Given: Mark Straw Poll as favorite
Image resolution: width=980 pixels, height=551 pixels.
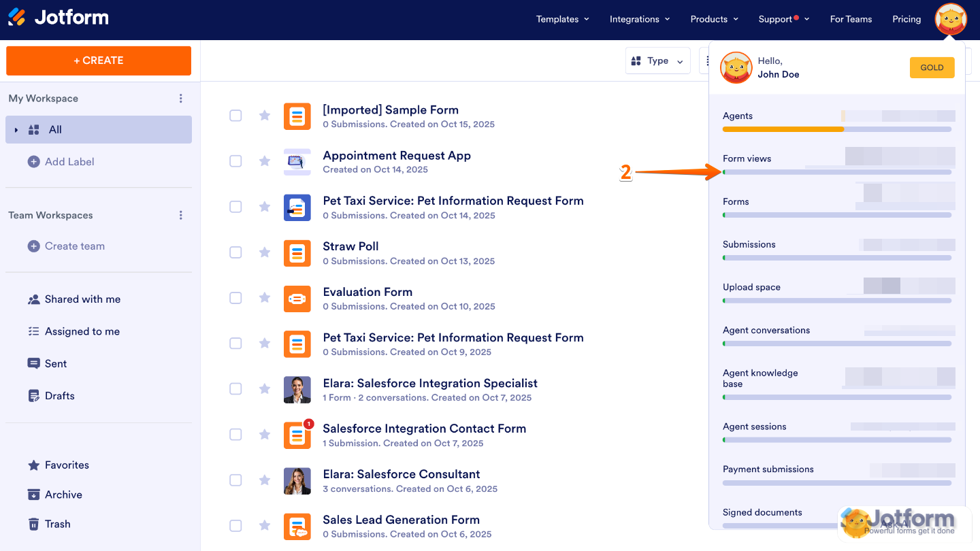Looking at the screenshot, I should point(265,252).
